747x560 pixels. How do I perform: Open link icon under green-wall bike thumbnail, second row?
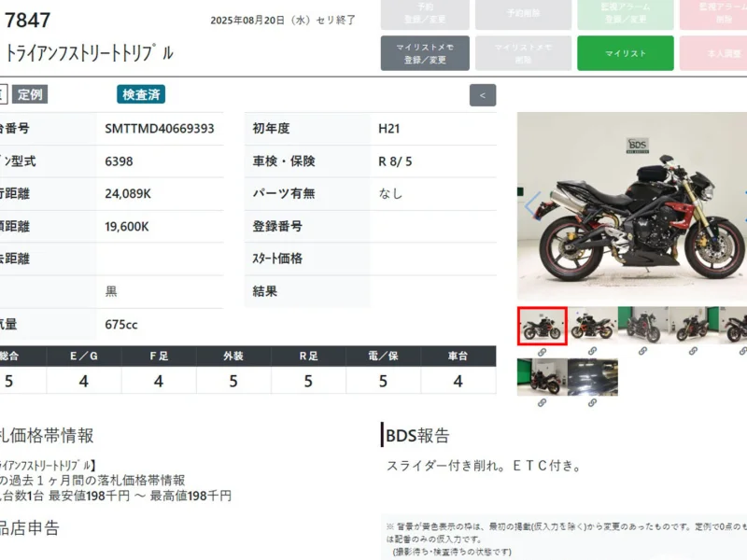[x=542, y=403]
